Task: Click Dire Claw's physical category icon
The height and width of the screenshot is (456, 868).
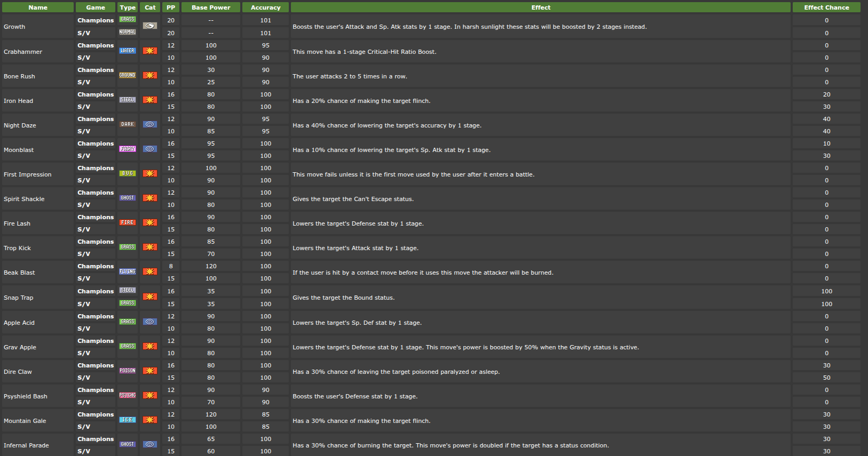Action: (150, 371)
